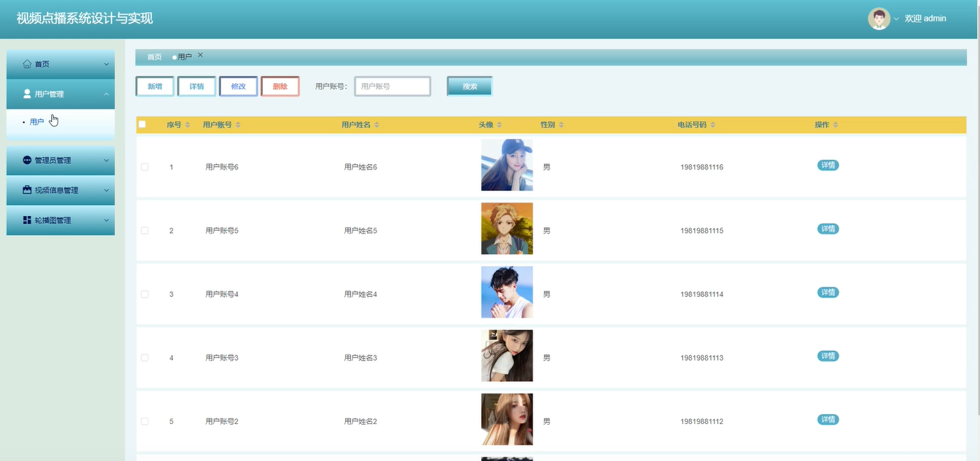
Task: Check the box for row 用户账号5
Action: 145,231
